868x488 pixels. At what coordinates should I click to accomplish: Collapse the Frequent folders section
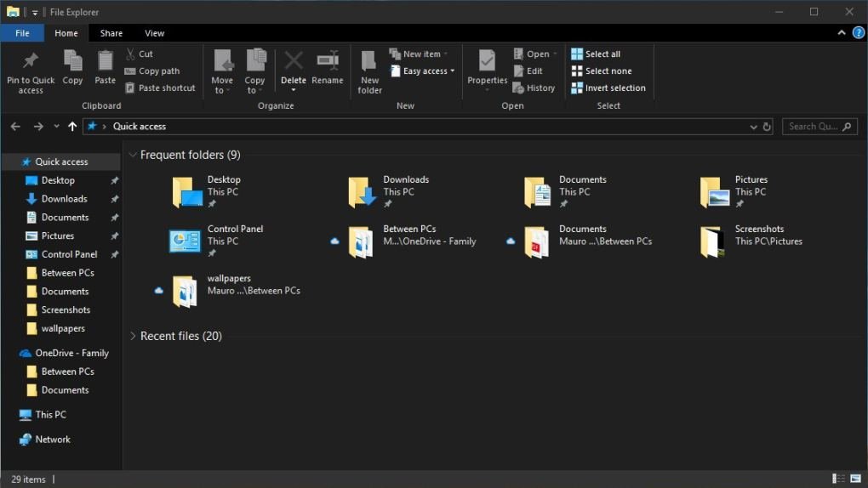click(x=133, y=156)
